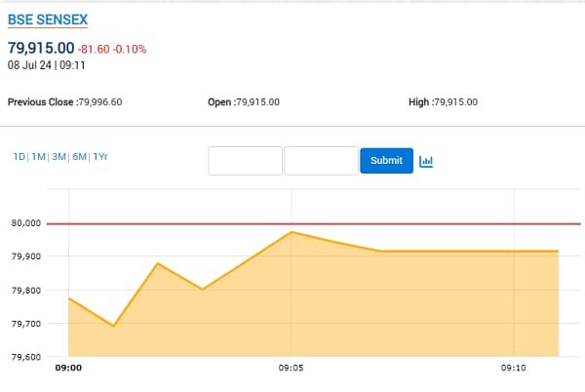Image resolution: width=585 pixels, height=392 pixels.
Task: Focus the second date input box
Action: pyautogui.click(x=321, y=161)
